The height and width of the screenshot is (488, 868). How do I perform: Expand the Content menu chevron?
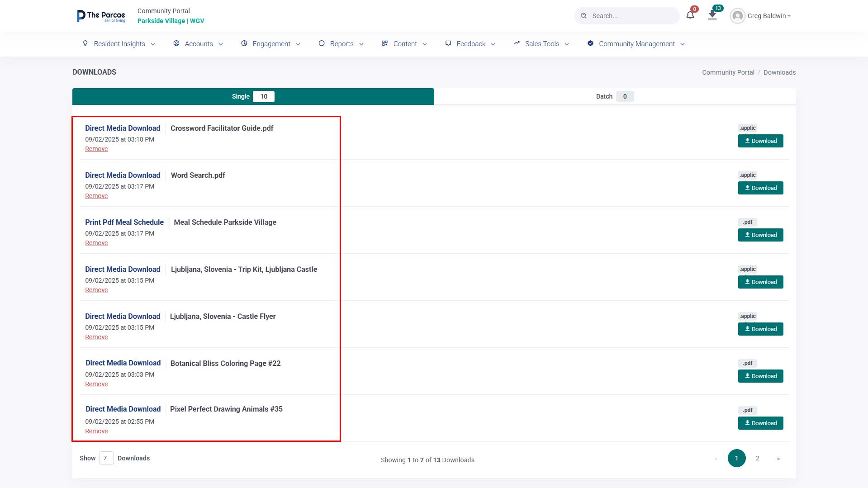pos(425,44)
